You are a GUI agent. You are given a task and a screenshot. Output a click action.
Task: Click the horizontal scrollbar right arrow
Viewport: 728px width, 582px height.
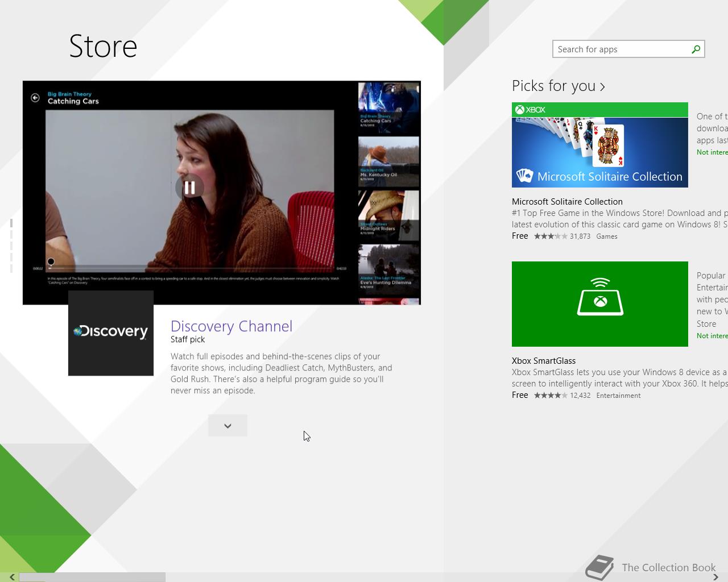(x=716, y=577)
